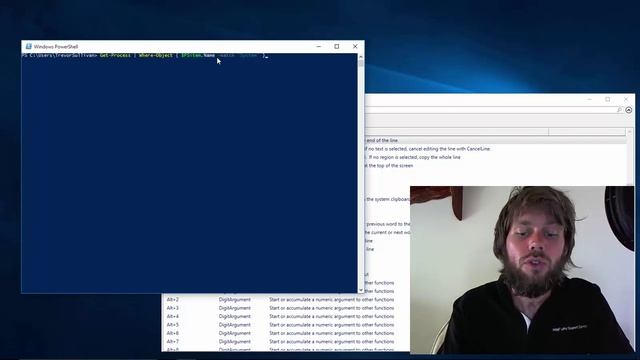Expand criteria with the round chevron button
Image resolution: width=640 pixels, height=360 pixels.
pyautogui.click(x=629, y=110)
